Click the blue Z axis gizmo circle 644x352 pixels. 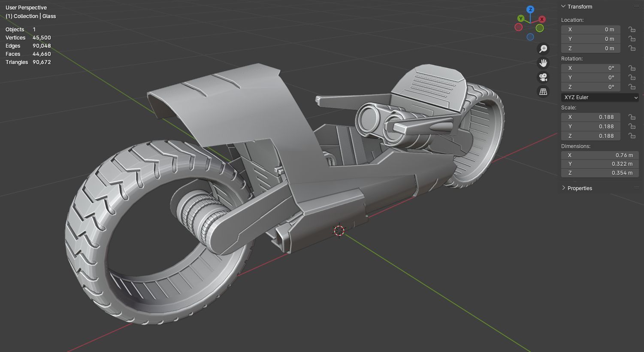[x=530, y=9]
